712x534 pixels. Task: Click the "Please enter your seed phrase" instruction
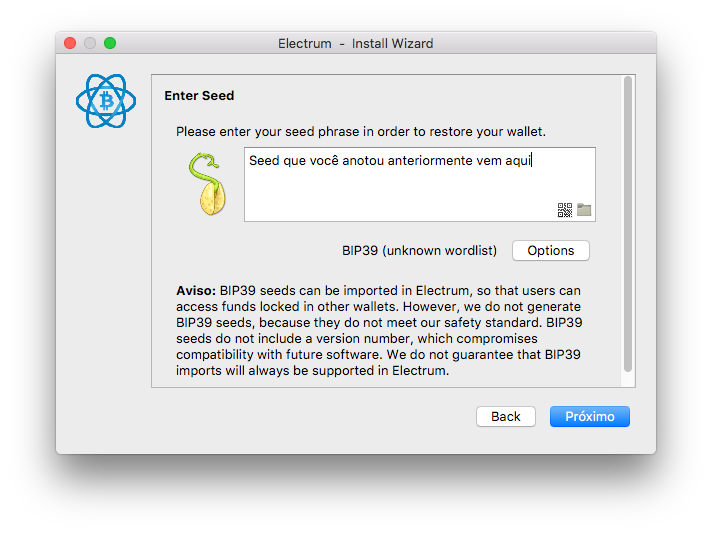[361, 132]
